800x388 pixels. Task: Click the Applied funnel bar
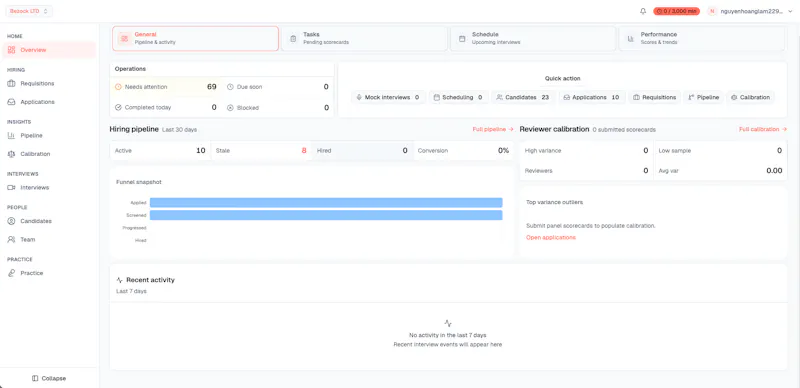pos(326,203)
